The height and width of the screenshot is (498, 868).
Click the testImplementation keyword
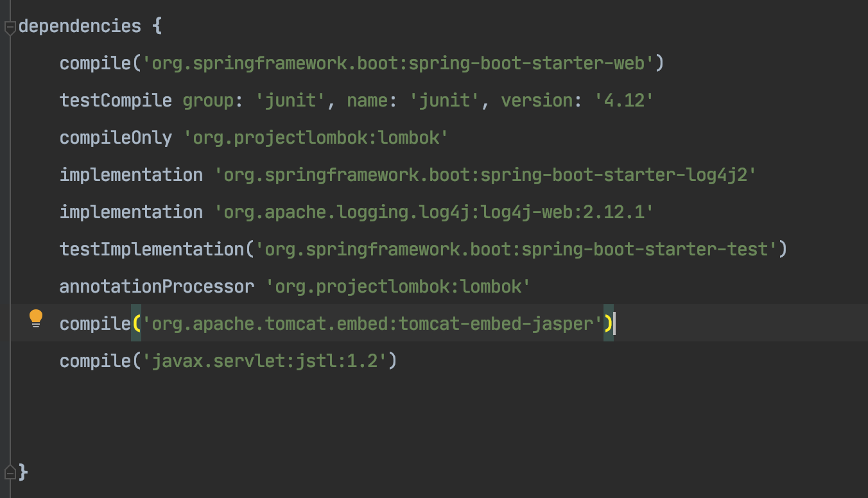tap(152, 249)
